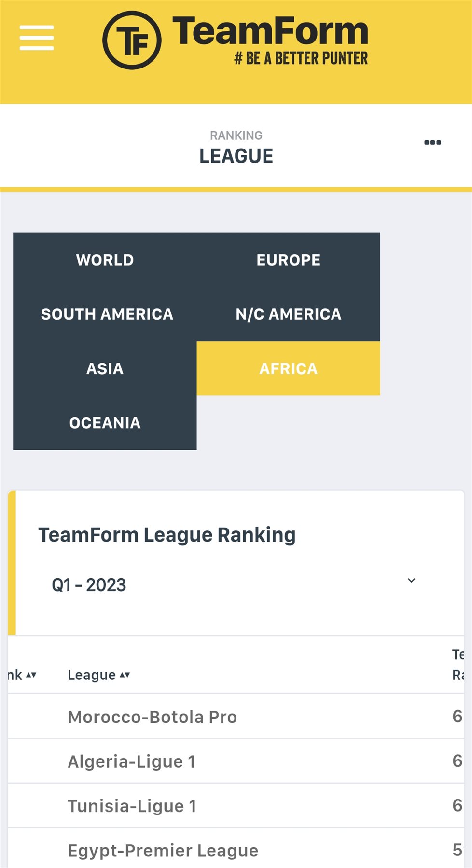Click the TeamForm logo
This screenshot has width=472, height=868.
tap(132, 40)
